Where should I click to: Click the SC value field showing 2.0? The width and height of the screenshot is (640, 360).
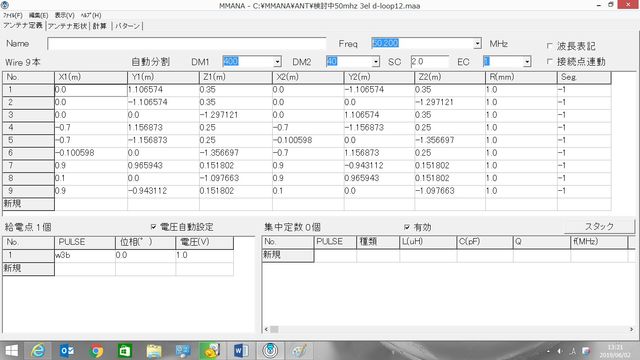click(429, 62)
